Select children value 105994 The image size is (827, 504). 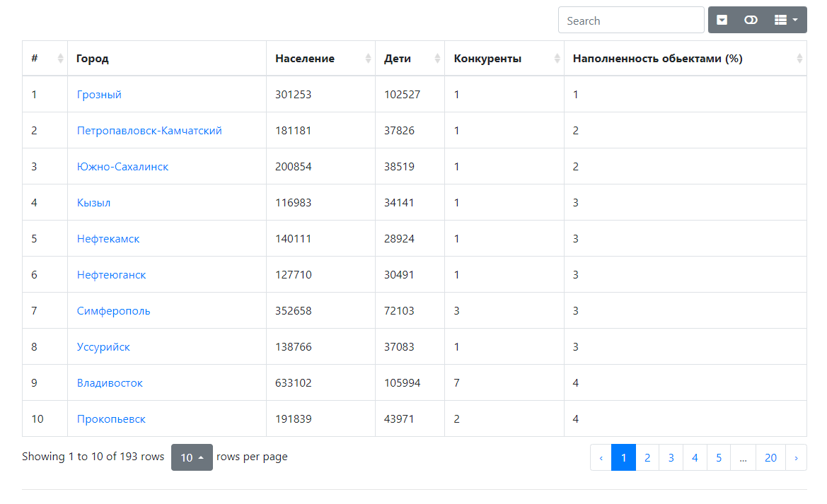tap(403, 383)
